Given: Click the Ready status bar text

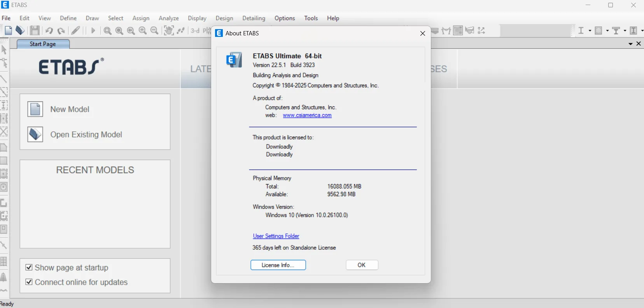Looking at the screenshot, I should pyautogui.click(x=7, y=304).
